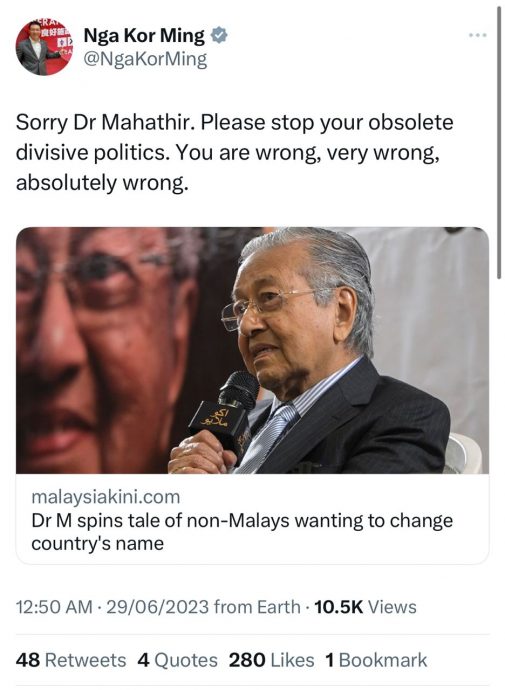Image resolution: width=505 pixels, height=690 pixels.
Task: Click the tweet text about divisive politics
Action: [x=234, y=152]
